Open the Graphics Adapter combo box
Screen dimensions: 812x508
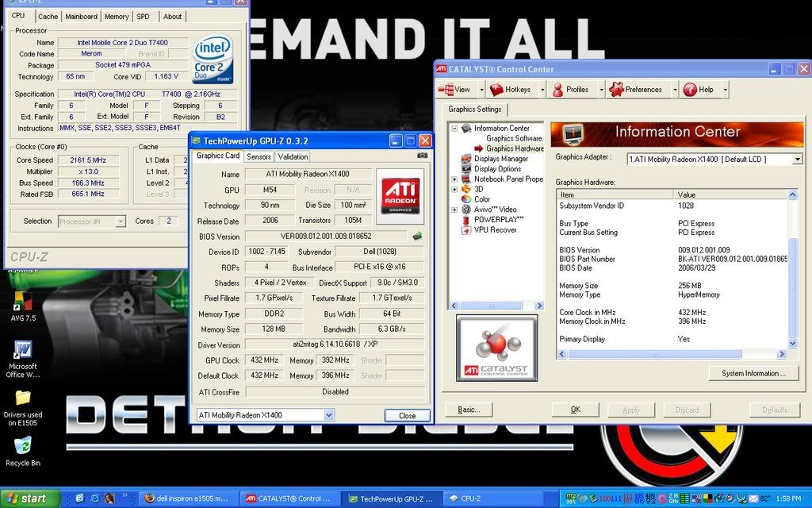tap(714, 159)
